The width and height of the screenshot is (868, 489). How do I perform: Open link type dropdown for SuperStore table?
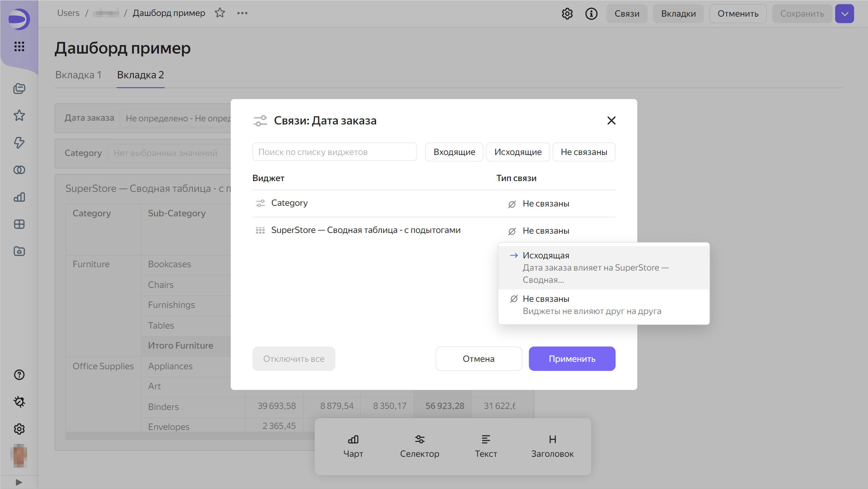[x=545, y=231]
